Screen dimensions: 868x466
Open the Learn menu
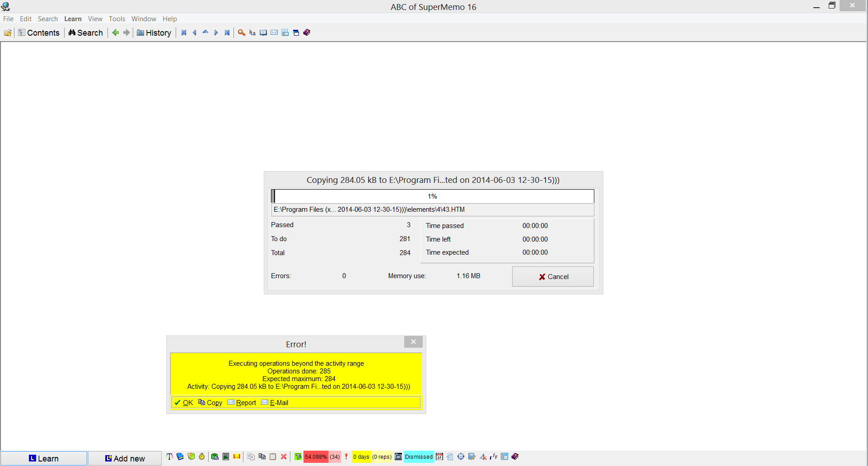pyautogui.click(x=73, y=19)
